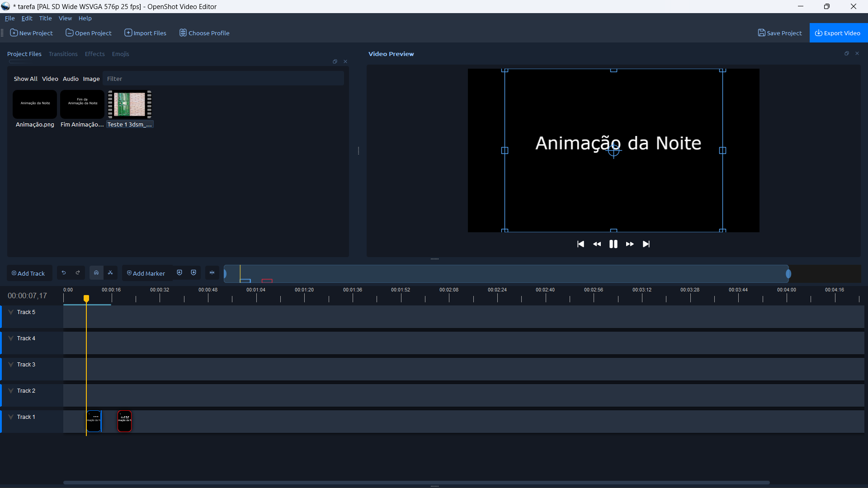
Task: Switch to the Transitions tab
Action: (x=63, y=54)
